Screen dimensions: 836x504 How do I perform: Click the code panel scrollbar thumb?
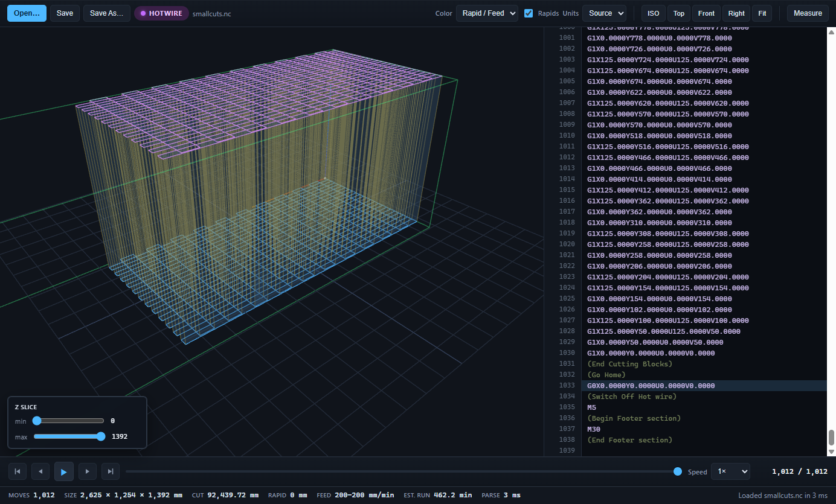[x=831, y=437]
